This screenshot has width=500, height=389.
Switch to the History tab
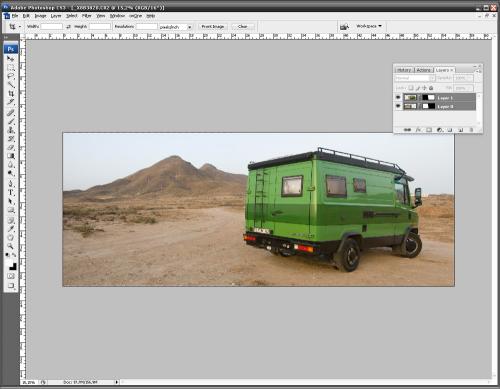click(x=404, y=70)
